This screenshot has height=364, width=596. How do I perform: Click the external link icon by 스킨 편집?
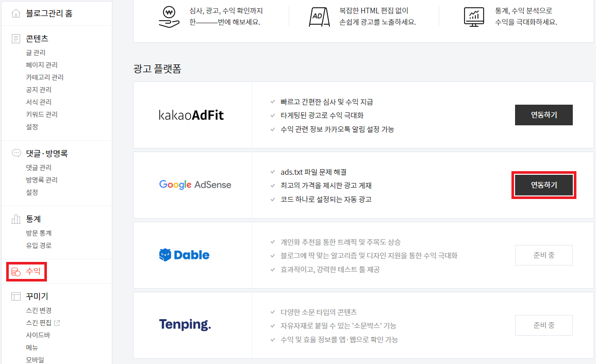pos(57,323)
